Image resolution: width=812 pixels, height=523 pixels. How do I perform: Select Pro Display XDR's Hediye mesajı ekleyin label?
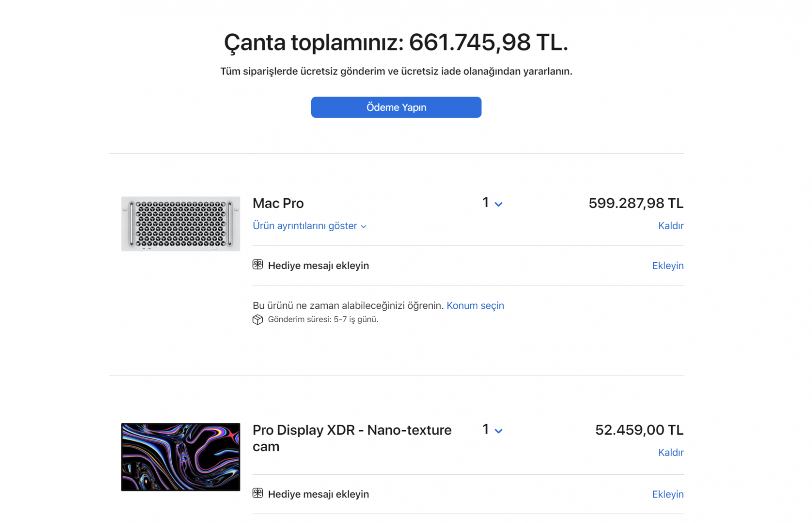[x=318, y=494]
